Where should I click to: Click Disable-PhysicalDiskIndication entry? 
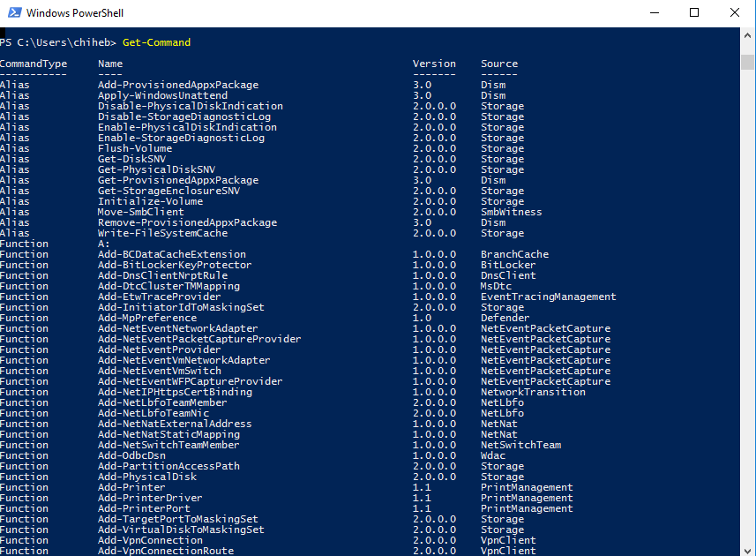pyautogui.click(x=191, y=106)
